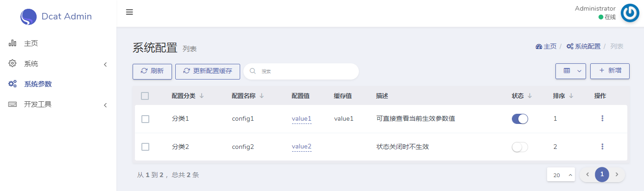Go to previous page arrow
This screenshot has width=644, height=191.
[587, 174]
